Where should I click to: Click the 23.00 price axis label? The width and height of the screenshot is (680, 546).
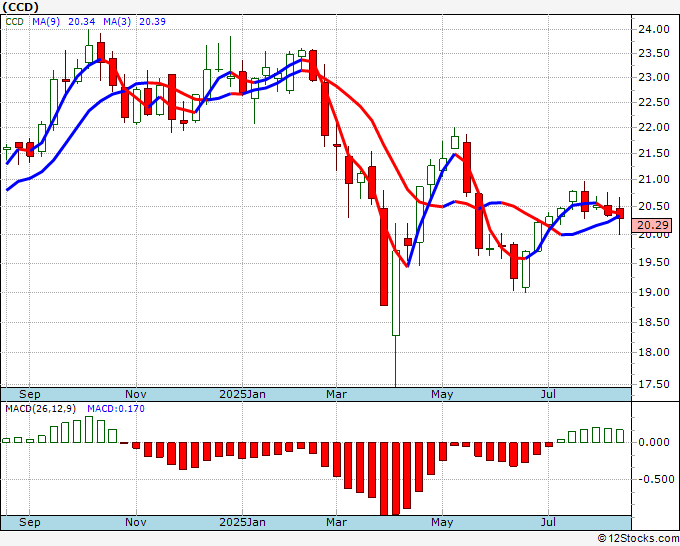point(654,78)
